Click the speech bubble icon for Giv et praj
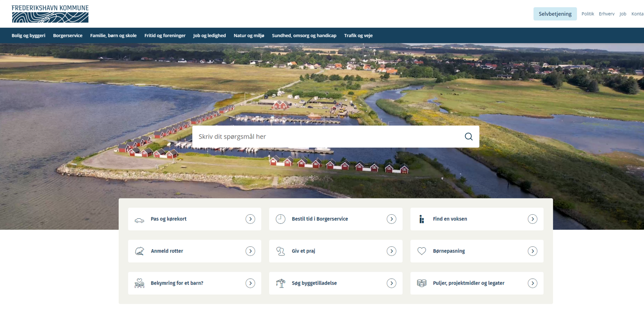The height and width of the screenshot is (313, 644). pyautogui.click(x=281, y=251)
